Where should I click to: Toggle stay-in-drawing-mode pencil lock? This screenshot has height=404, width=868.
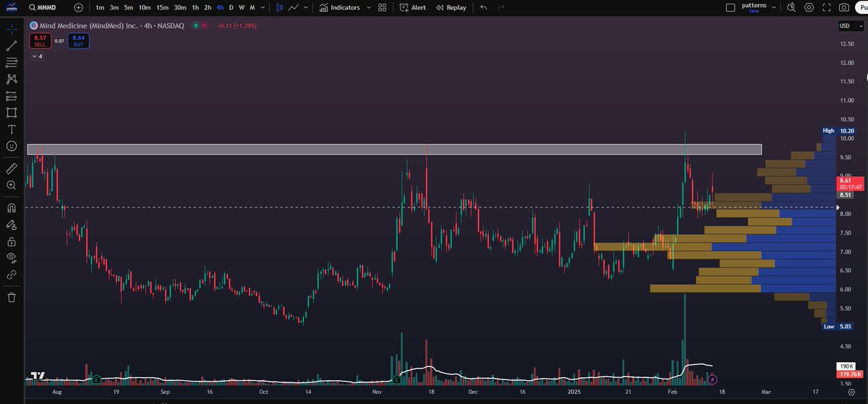(x=12, y=224)
